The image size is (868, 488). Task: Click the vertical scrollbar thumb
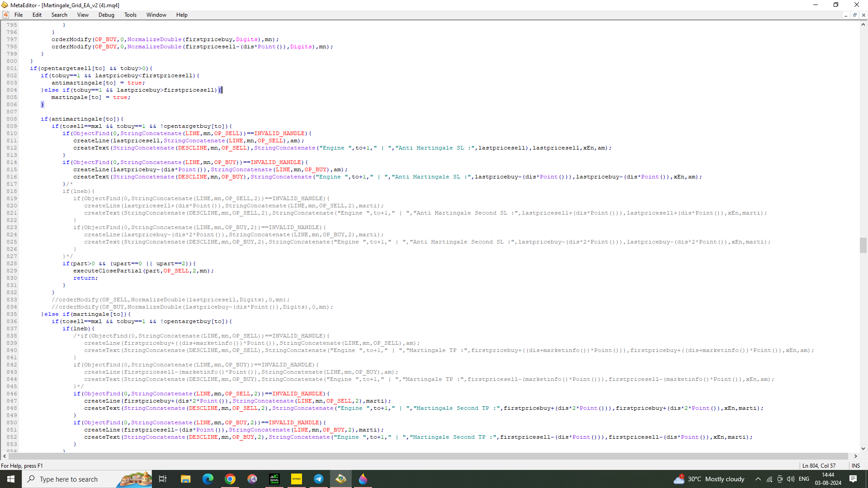(x=863, y=245)
